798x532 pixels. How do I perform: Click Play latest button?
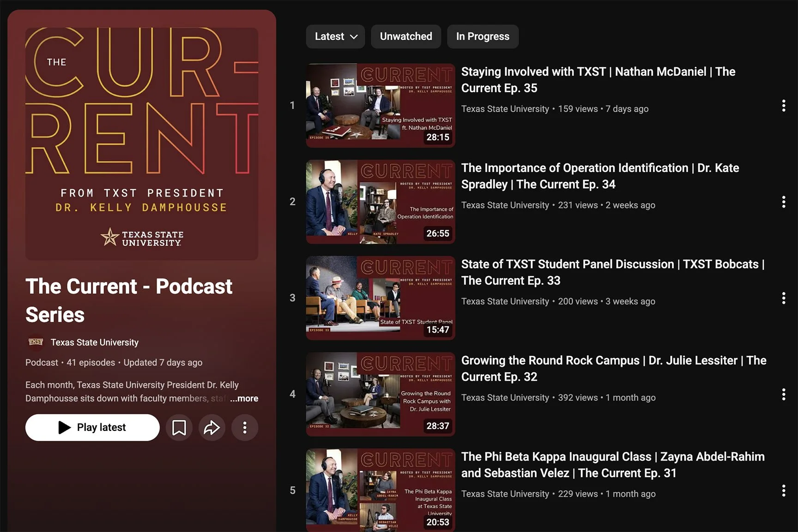92,428
